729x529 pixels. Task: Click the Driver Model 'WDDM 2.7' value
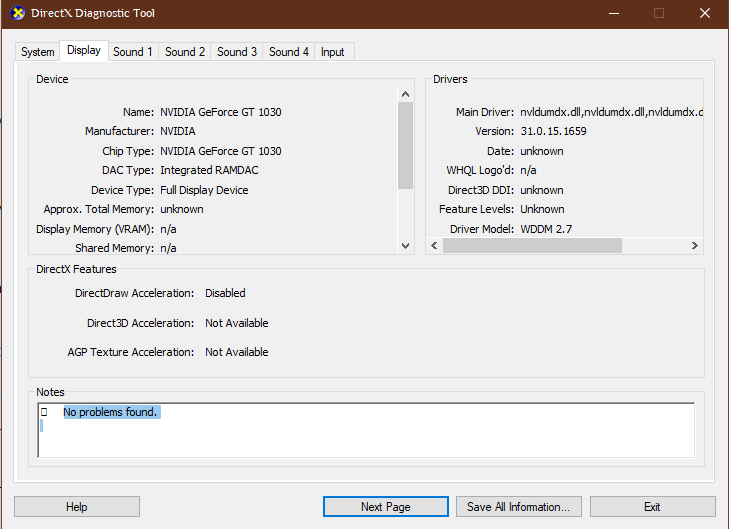(x=546, y=229)
